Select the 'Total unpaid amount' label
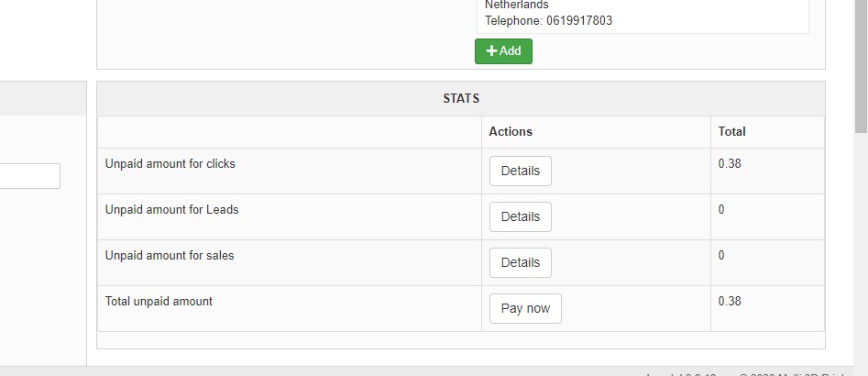The image size is (868, 376). pyautogui.click(x=159, y=302)
